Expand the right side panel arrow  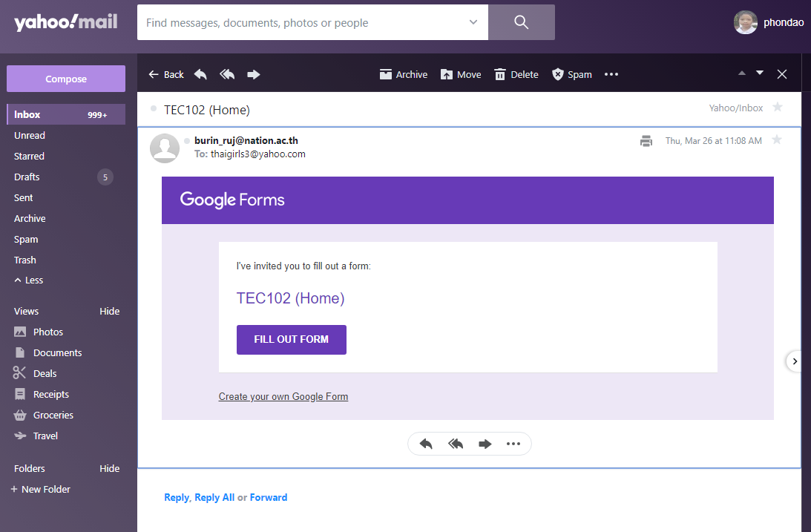coord(795,361)
